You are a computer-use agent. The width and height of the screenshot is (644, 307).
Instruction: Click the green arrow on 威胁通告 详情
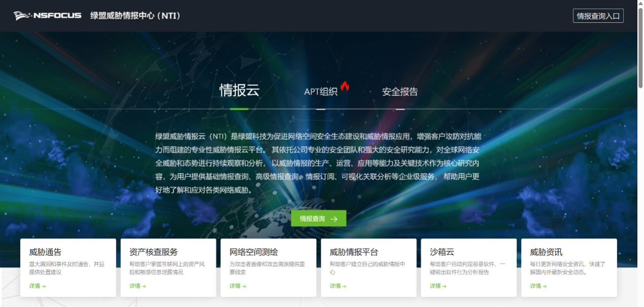43,286
